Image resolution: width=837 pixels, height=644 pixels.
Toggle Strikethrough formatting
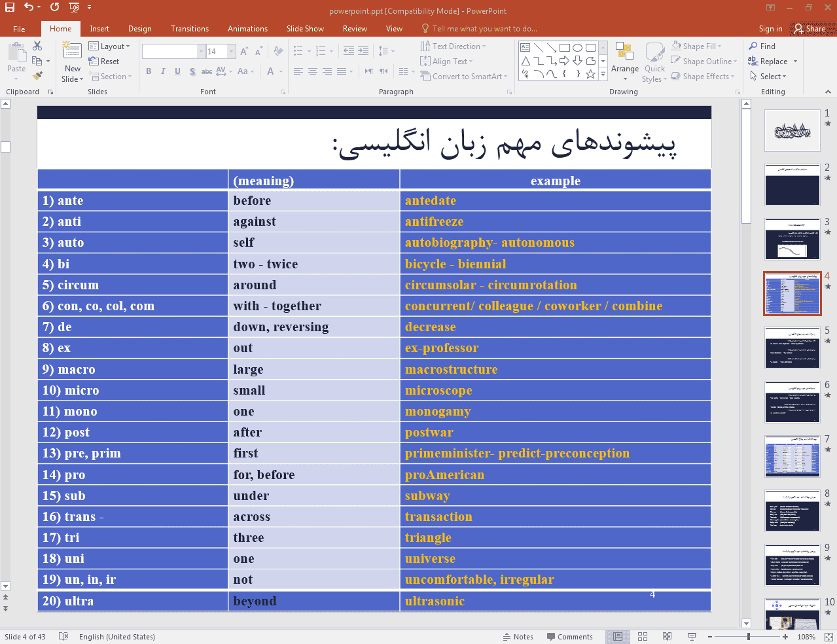click(x=206, y=71)
